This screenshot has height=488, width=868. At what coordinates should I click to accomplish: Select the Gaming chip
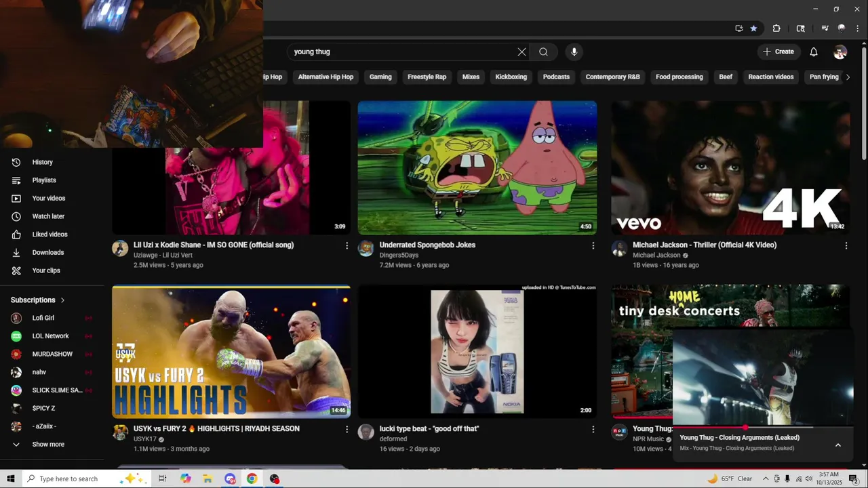[380, 77]
